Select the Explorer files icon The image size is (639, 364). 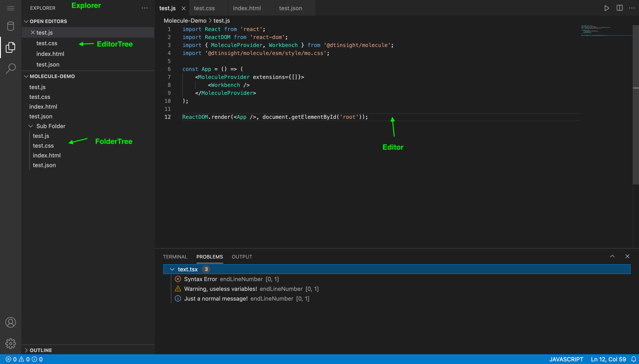(10, 47)
